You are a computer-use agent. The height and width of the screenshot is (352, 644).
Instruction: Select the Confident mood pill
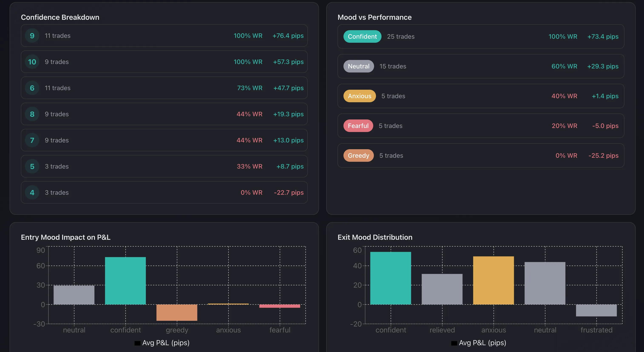point(362,37)
